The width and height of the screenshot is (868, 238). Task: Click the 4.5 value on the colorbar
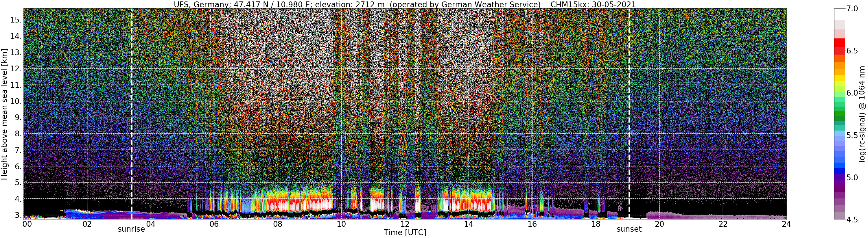coord(852,219)
